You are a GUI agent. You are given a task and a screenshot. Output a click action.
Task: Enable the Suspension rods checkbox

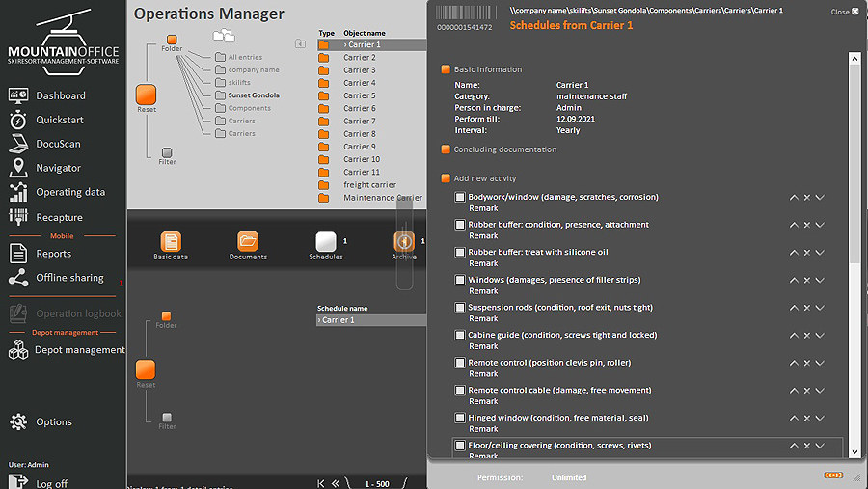point(460,308)
